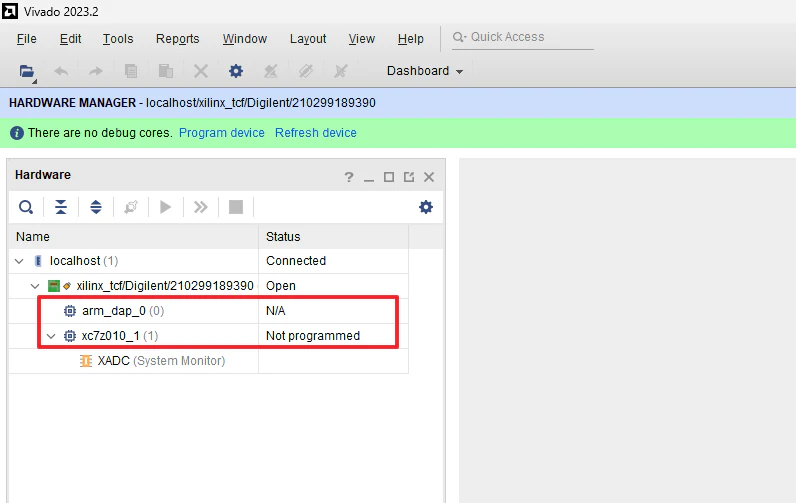796x503 pixels.
Task: Click the Run trigger play icon
Action: (165, 207)
